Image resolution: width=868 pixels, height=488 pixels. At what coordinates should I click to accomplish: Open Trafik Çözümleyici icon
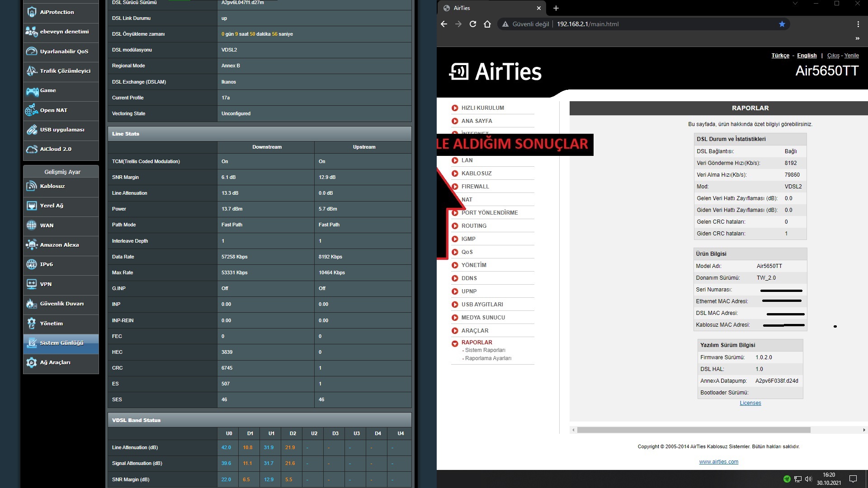tap(32, 71)
